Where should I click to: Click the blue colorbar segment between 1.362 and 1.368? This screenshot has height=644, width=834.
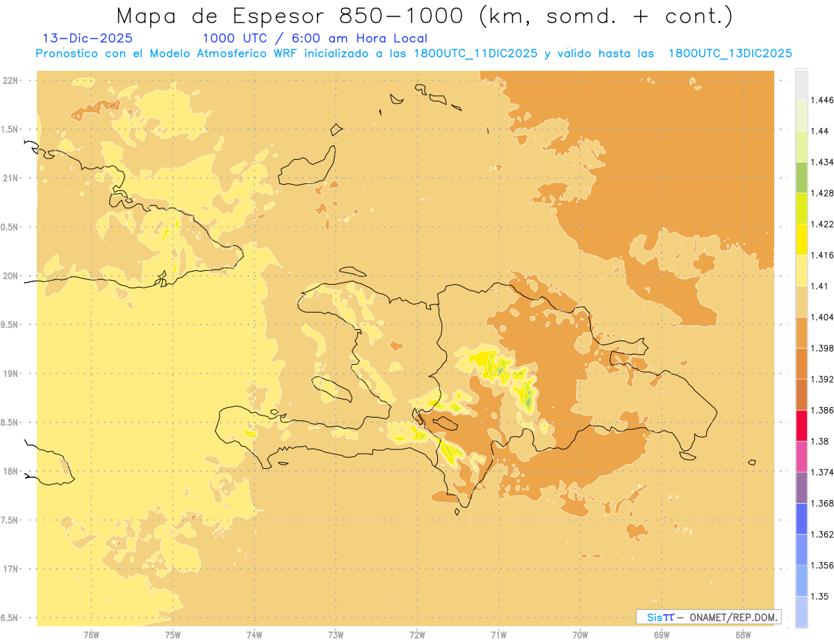[x=801, y=519]
